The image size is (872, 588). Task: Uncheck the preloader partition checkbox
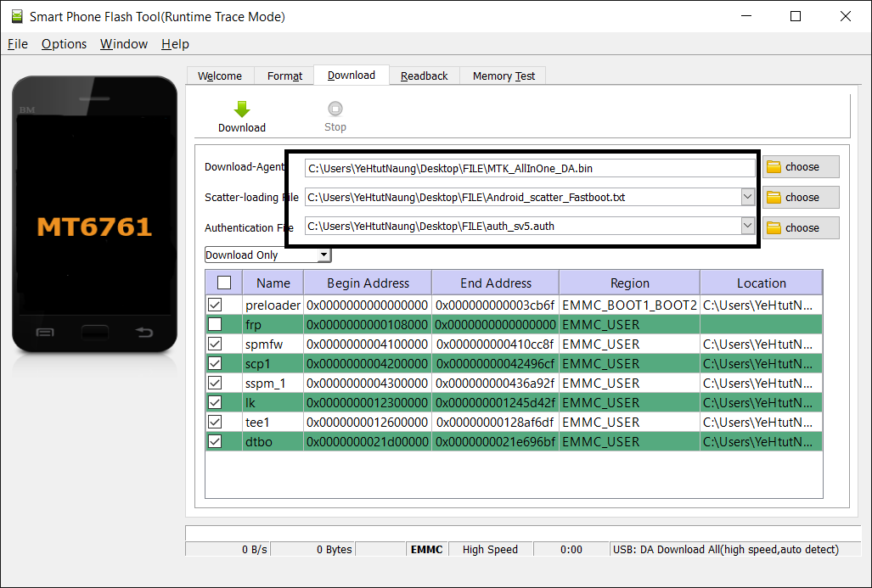tap(215, 305)
